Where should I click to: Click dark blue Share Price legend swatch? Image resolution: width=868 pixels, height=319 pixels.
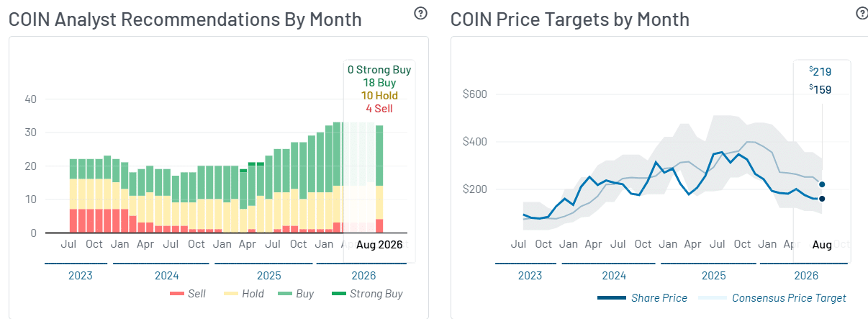(x=611, y=298)
